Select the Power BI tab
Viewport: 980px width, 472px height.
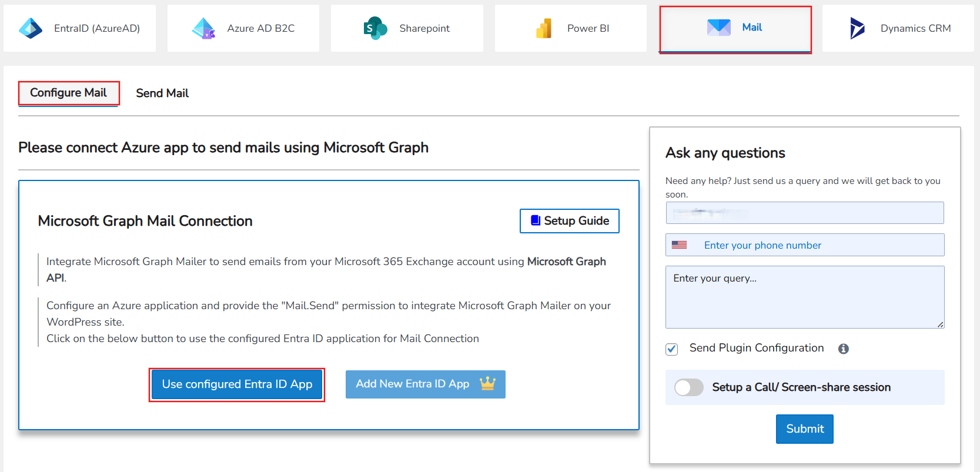tap(571, 28)
